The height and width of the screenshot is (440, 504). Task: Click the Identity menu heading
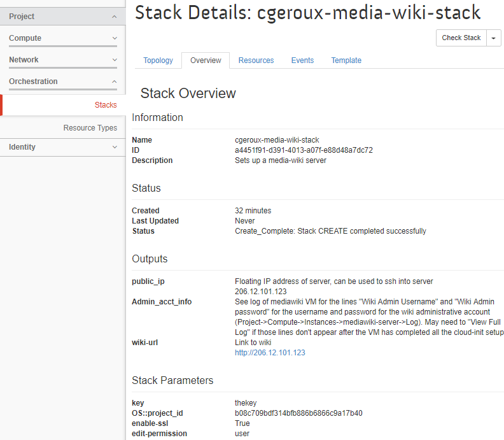22,147
